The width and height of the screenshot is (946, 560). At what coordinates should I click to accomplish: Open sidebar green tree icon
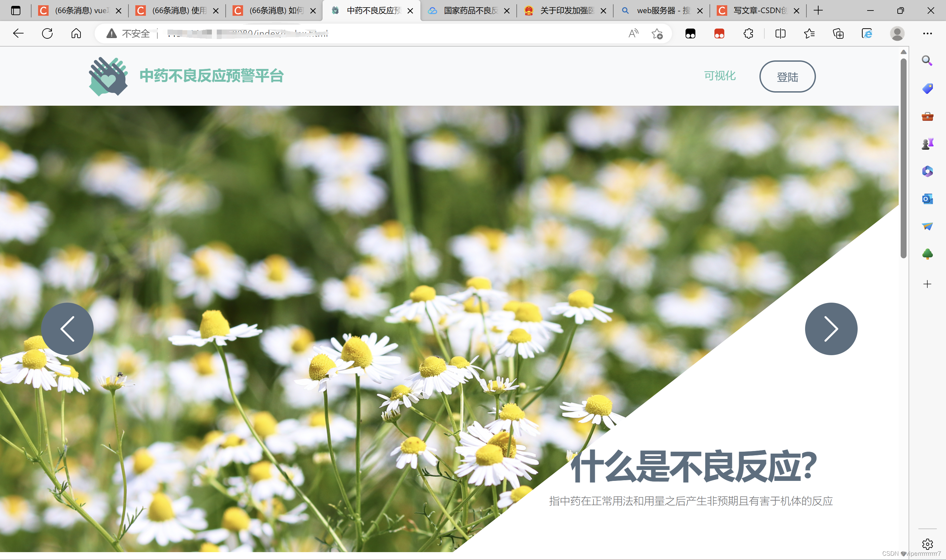click(x=928, y=254)
